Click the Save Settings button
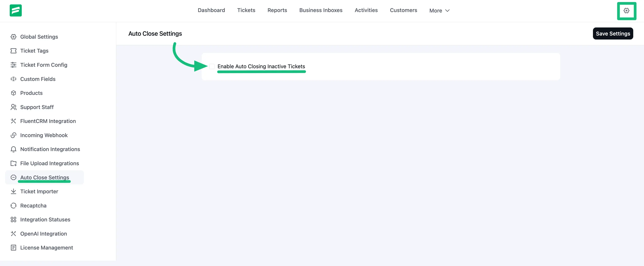The width and height of the screenshot is (644, 266). [x=613, y=33]
